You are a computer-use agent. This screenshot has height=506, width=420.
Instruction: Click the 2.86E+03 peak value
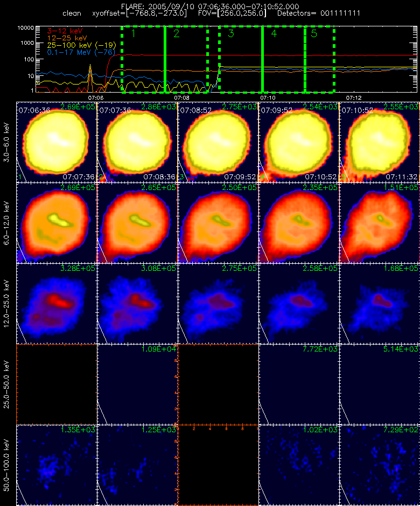click(x=158, y=107)
